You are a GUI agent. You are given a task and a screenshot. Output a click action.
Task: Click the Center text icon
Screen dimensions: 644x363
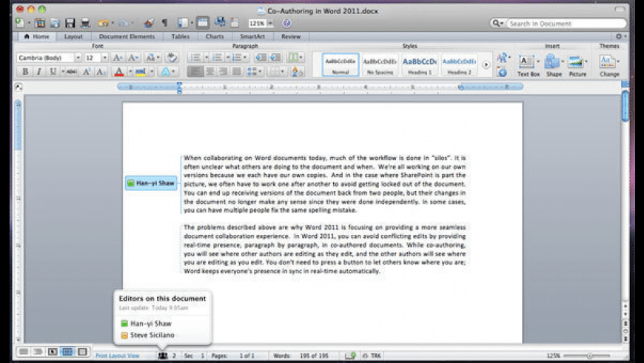(x=210, y=72)
